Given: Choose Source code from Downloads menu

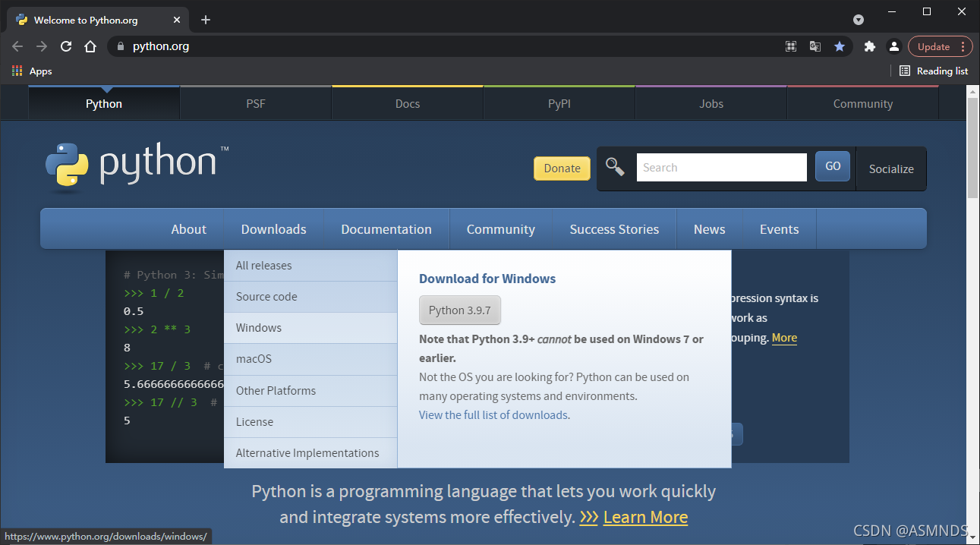Looking at the screenshot, I should [x=310, y=297].
